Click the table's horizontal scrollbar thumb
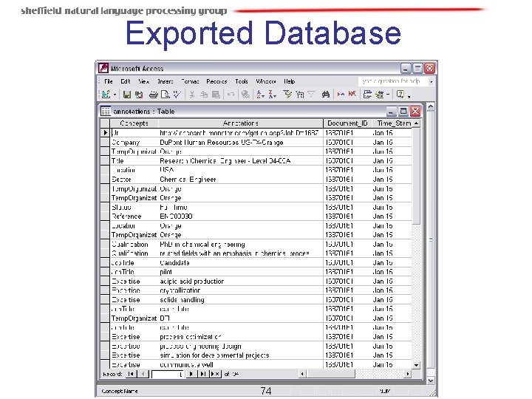This screenshot has width=532, height=399. point(330,374)
